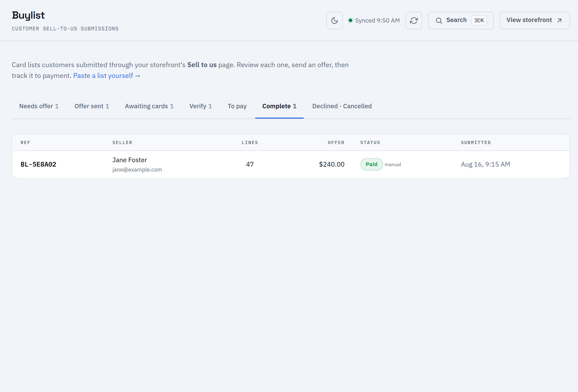The height and width of the screenshot is (392, 578).
Task: Click the manual payment label
Action: (393, 164)
